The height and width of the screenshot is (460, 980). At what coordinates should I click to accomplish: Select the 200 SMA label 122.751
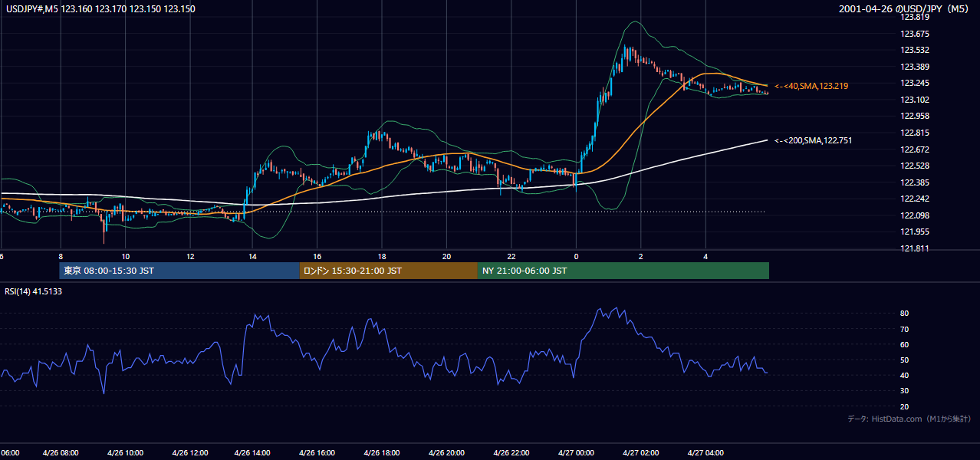click(814, 140)
